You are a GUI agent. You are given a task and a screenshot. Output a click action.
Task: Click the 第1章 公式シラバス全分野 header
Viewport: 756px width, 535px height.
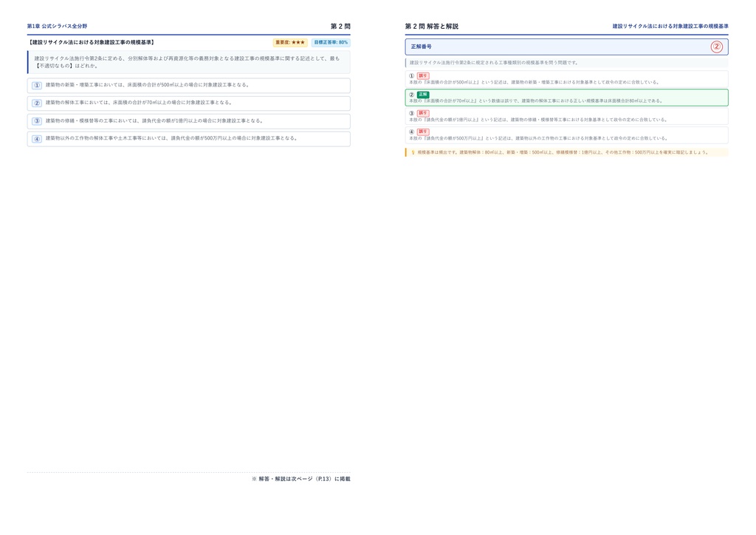[x=57, y=26]
